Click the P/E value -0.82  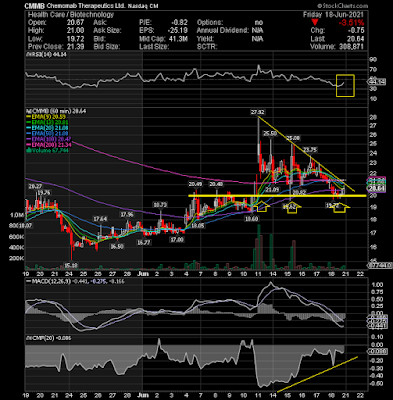[x=179, y=23]
